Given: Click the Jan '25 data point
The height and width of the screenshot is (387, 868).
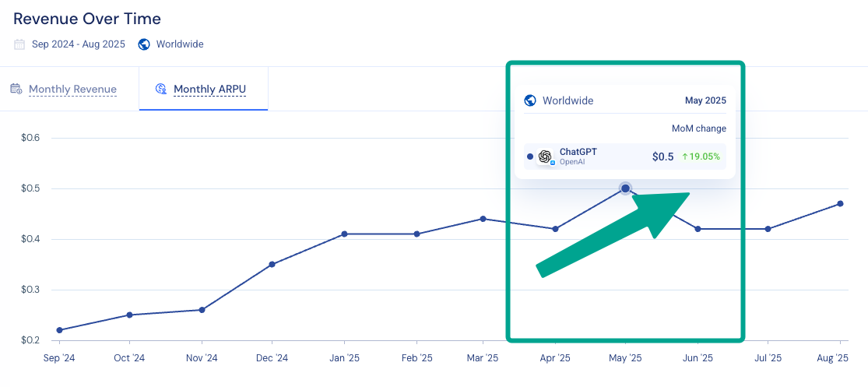Looking at the screenshot, I should click(x=344, y=234).
